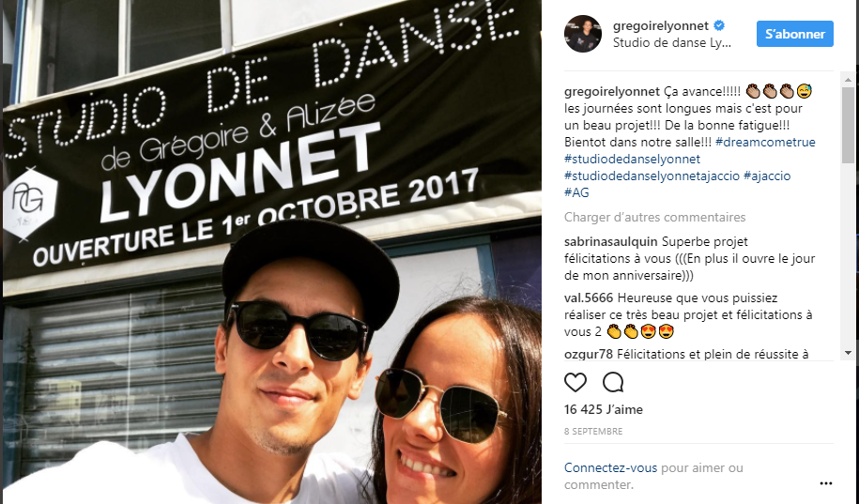Like the post with the heart icon
Image resolution: width=859 pixels, height=504 pixels.
tap(575, 382)
